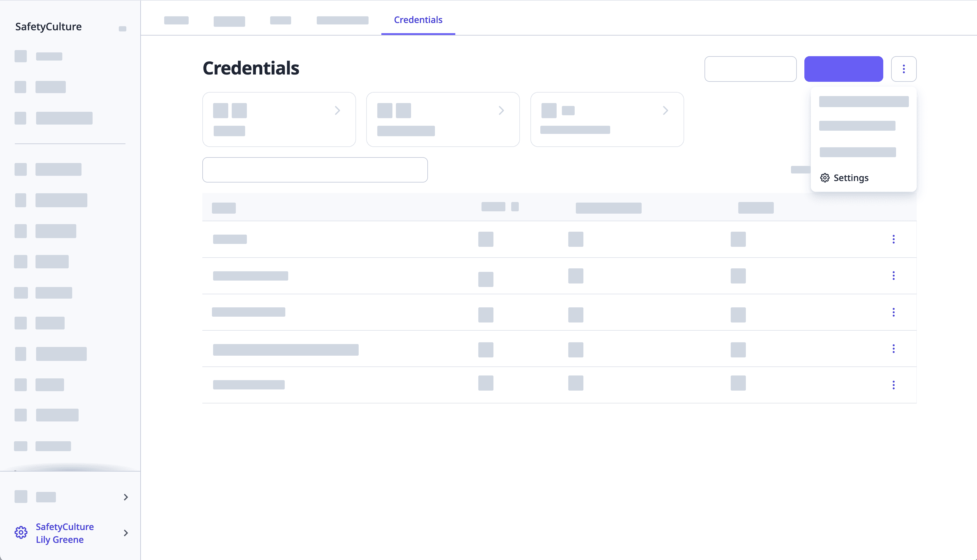Click the search input below the summary cards
This screenshot has height=560, width=977.
315,170
